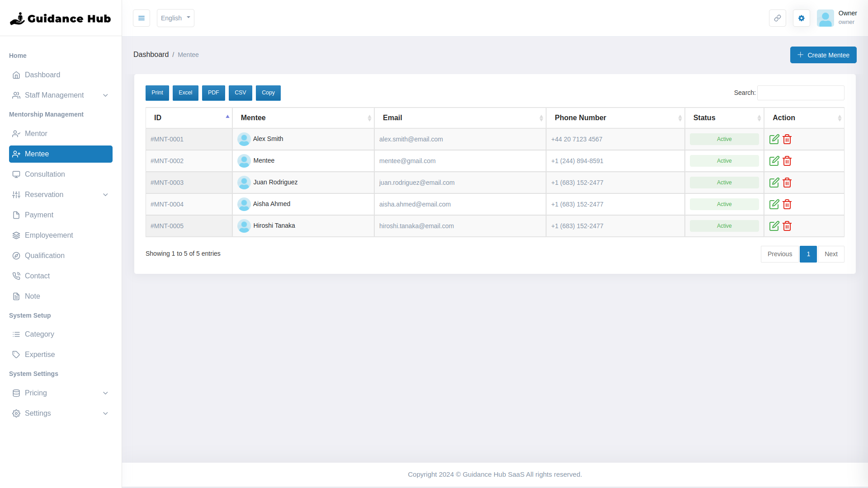
Task: Expand the Settings submenu
Action: [38, 413]
